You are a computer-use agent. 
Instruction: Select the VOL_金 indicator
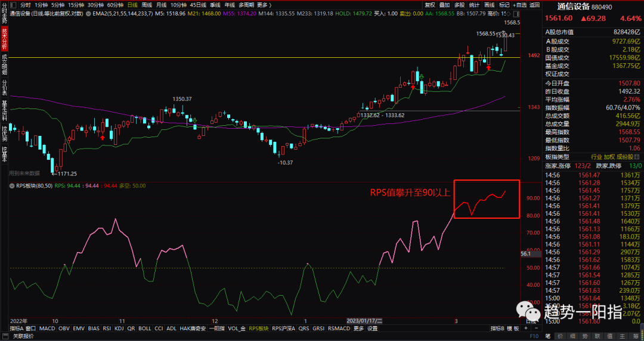click(237, 328)
